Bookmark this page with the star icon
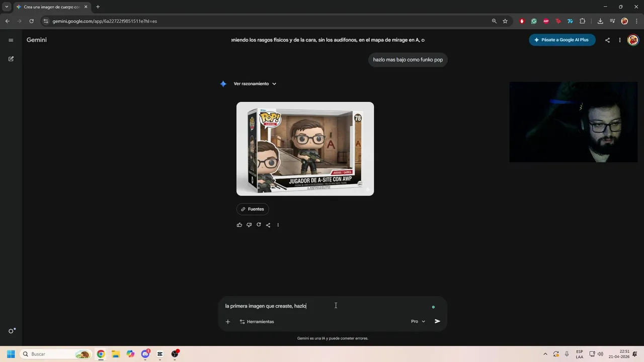644x362 pixels. tap(505, 21)
